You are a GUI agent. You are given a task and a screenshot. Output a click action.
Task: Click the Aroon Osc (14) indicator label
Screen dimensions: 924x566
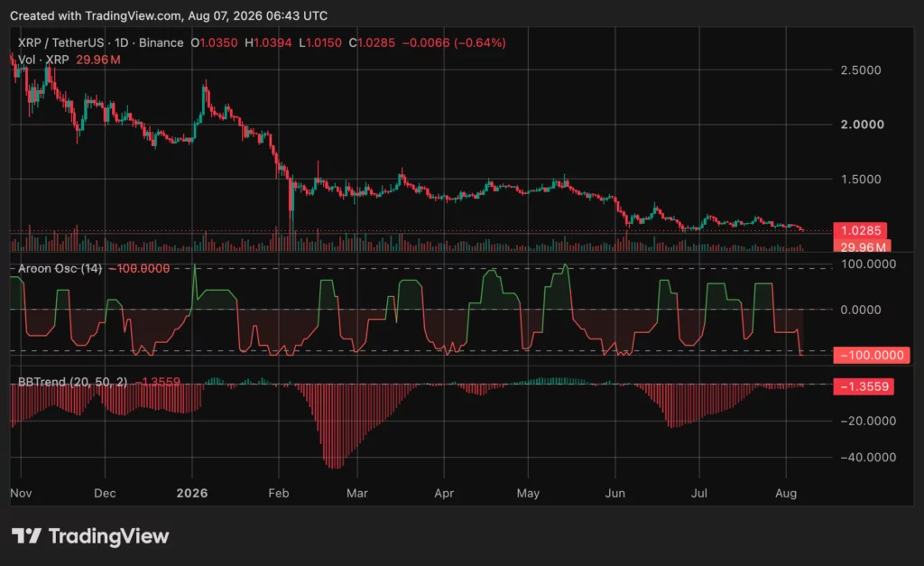(x=60, y=268)
